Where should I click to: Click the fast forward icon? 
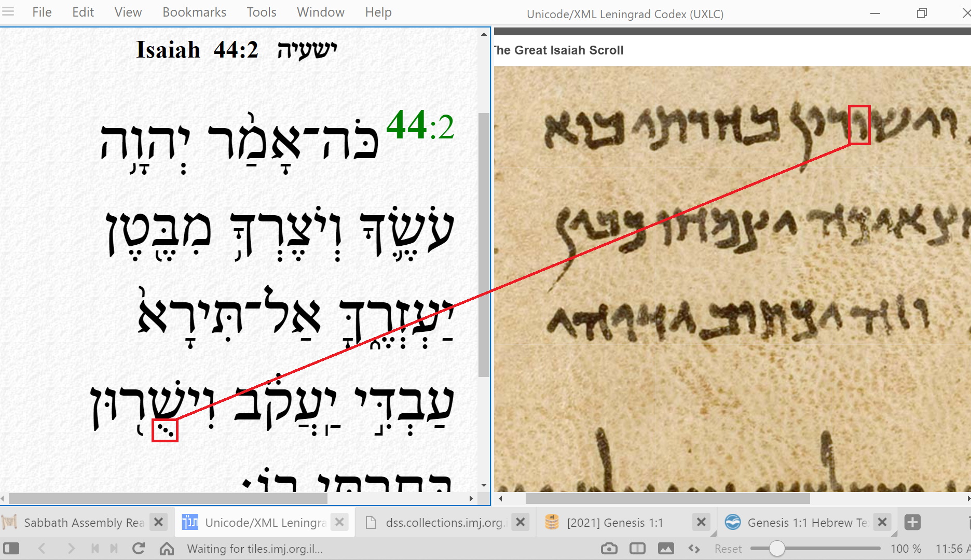coord(114,549)
